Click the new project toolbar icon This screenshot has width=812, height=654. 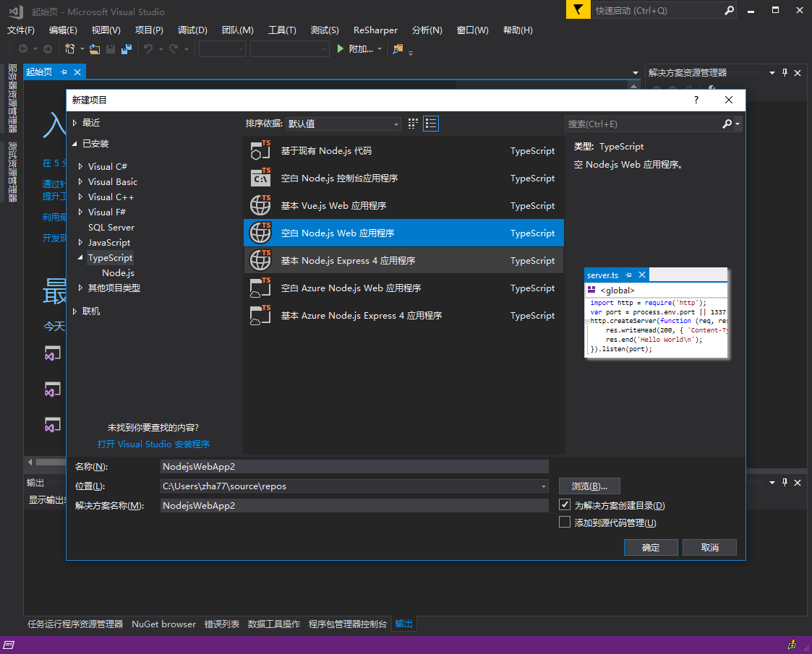pyautogui.click(x=69, y=48)
